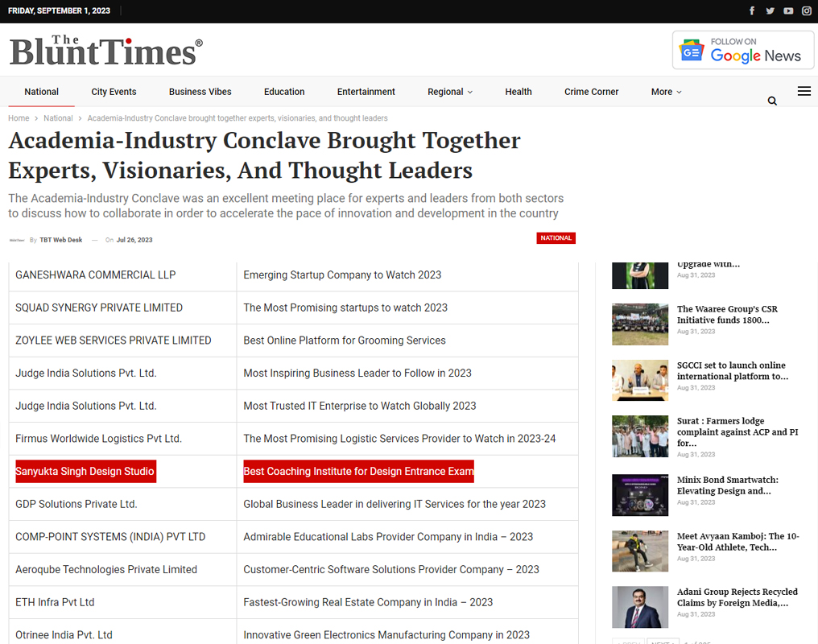Expand the More dropdown menu
The image size is (818, 644).
[666, 92]
